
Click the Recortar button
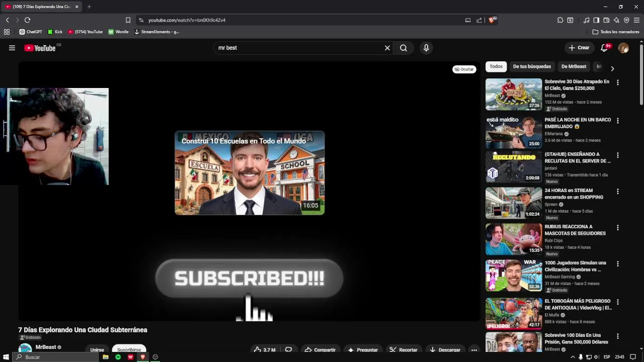[403, 350]
